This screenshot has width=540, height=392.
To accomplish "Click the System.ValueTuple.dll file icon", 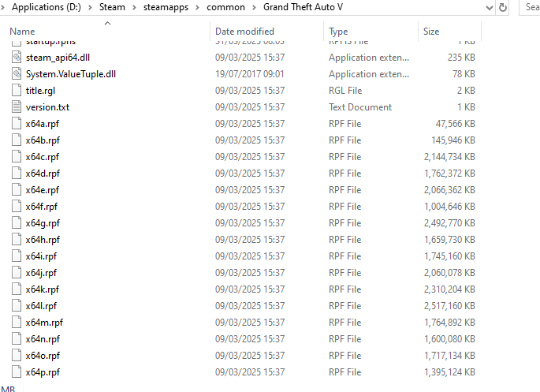I will 17,74.
